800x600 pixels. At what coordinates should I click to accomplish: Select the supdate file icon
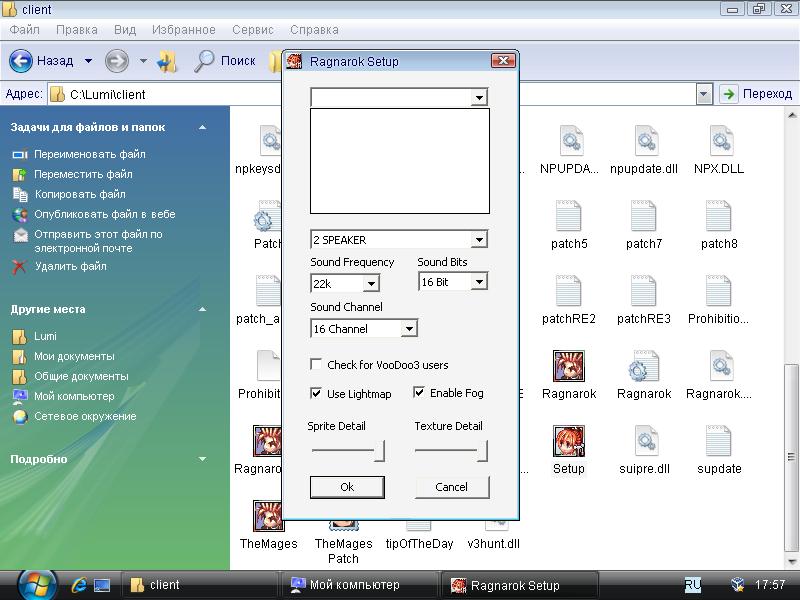pyautogui.click(x=718, y=441)
